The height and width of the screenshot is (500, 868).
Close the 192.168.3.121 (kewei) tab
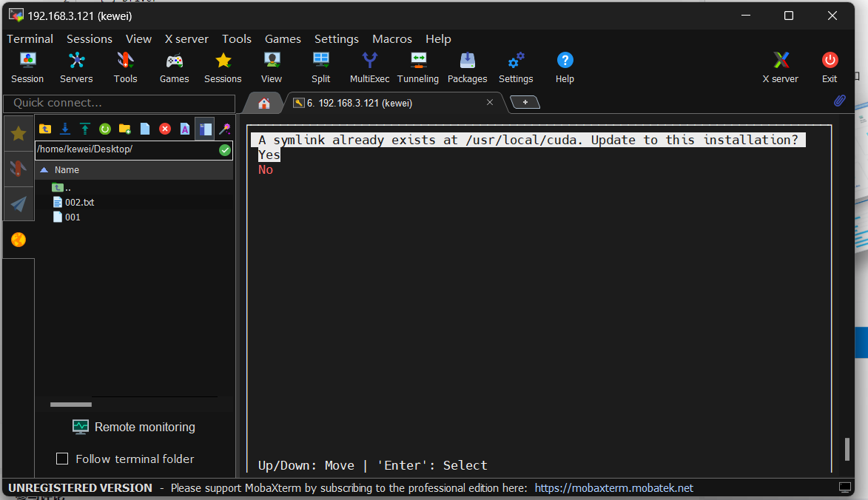[x=490, y=102]
